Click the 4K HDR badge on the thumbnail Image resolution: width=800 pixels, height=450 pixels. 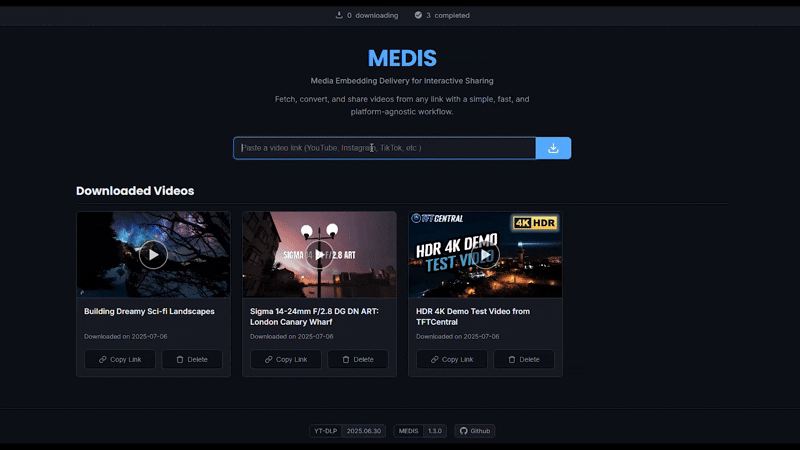535,223
